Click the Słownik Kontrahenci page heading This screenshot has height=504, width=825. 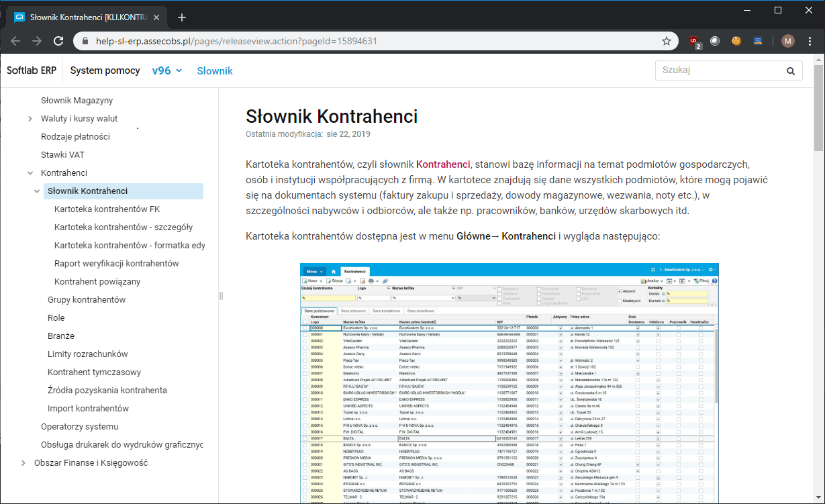point(332,116)
